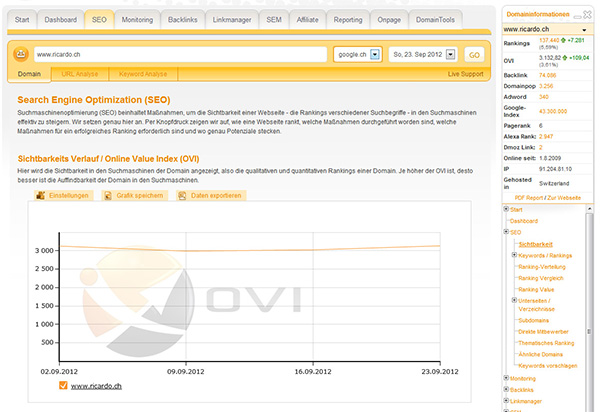Open the DomainTools tab
This screenshot has width=600, height=412.
point(435,20)
